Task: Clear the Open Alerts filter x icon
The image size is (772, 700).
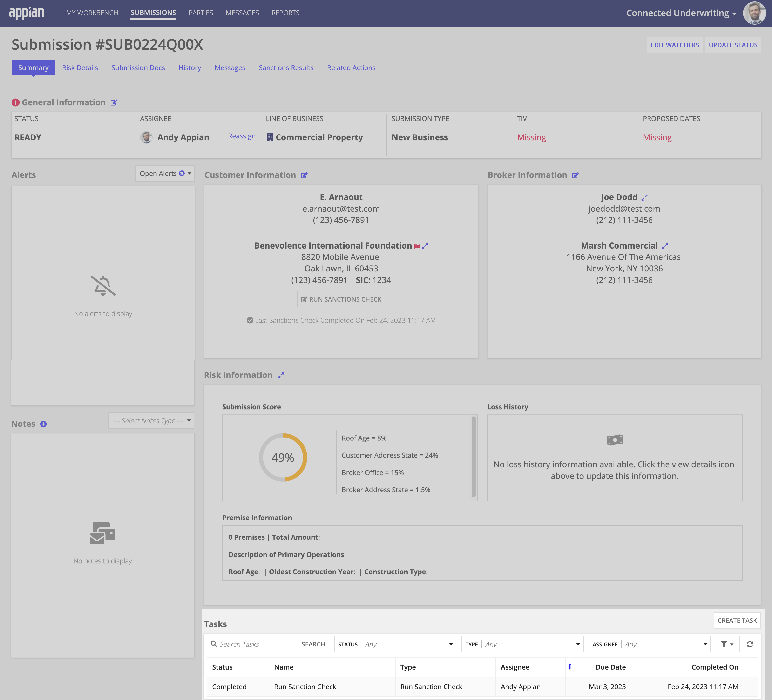Action: pos(182,174)
